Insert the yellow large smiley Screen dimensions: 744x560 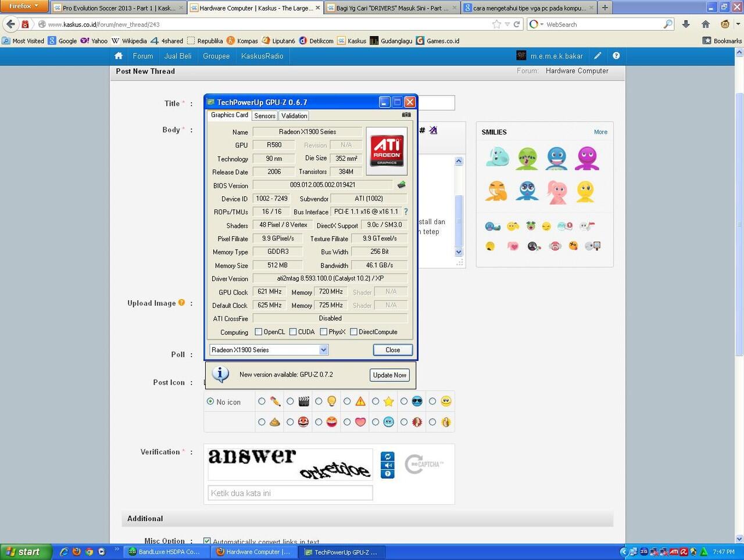click(585, 192)
